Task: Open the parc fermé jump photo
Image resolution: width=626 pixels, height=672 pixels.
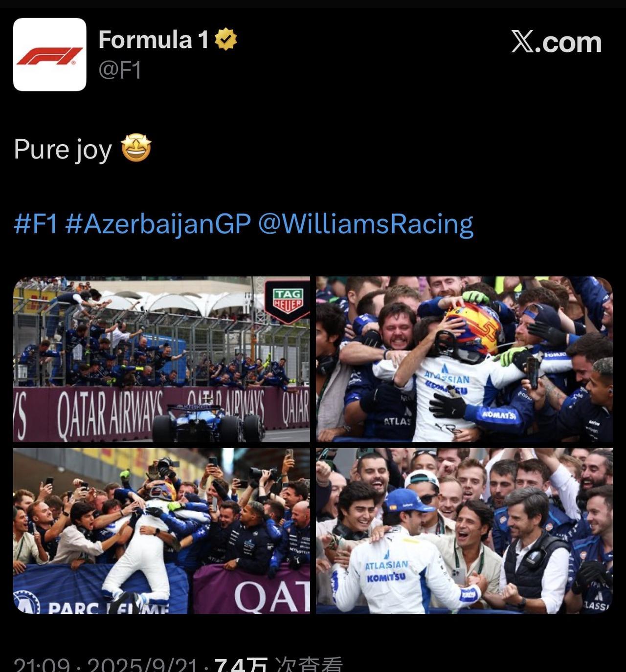Action: (161, 531)
